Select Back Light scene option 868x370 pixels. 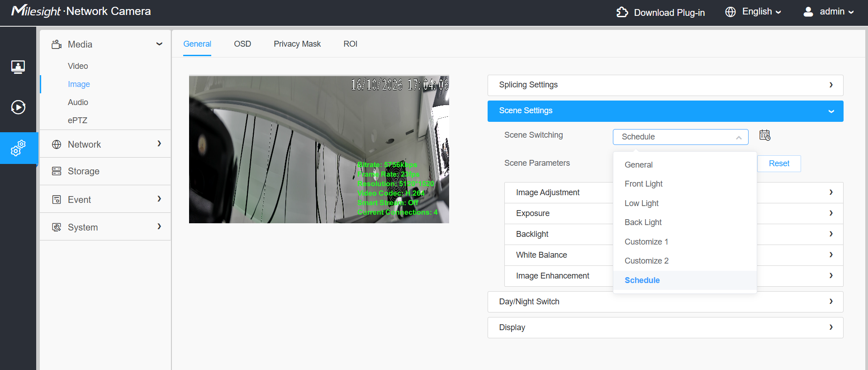coord(685,222)
